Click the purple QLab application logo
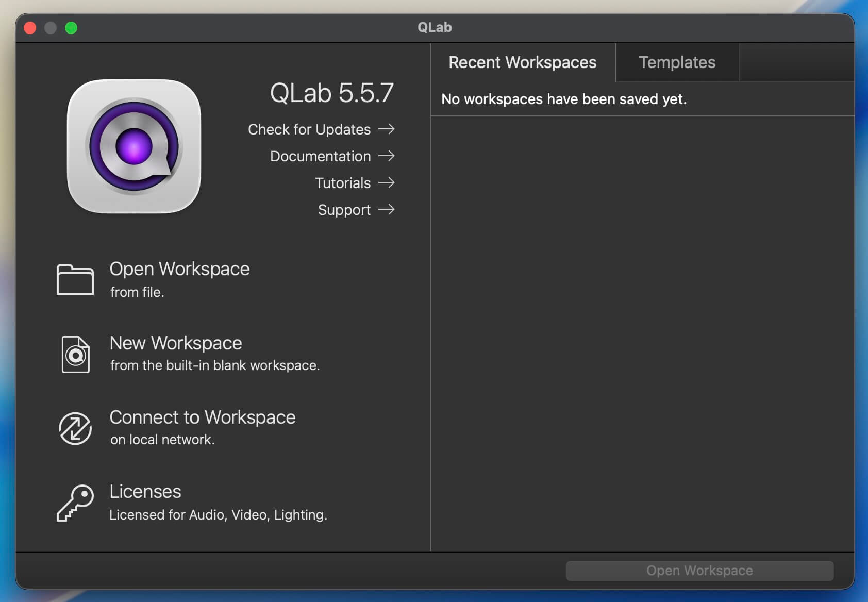Viewport: 868px width, 602px height. pos(134,146)
